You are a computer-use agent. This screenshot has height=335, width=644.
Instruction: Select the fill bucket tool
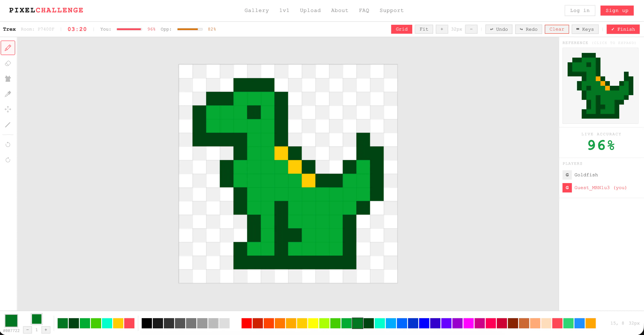pyautogui.click(x=8, y=79)
